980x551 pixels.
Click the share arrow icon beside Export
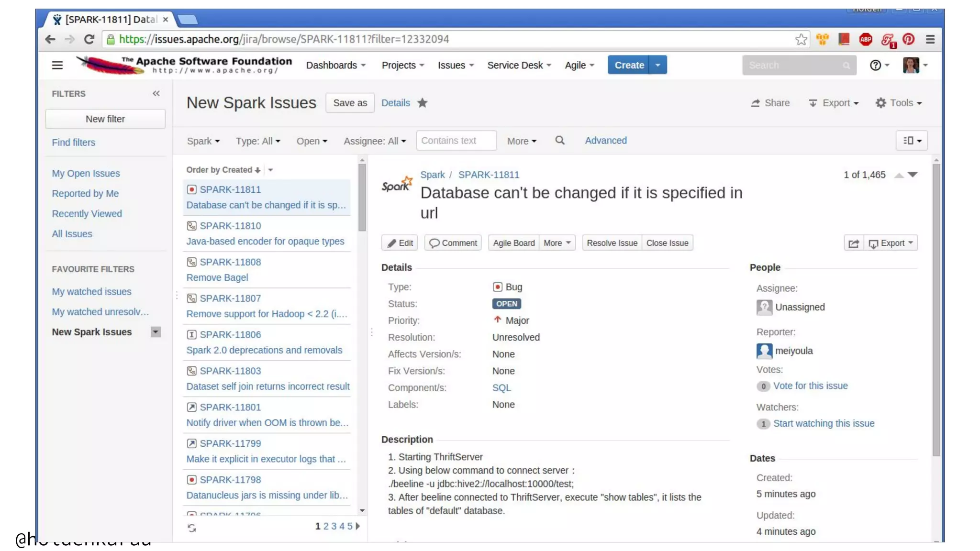pyautogui.click(x=853, y=243)
